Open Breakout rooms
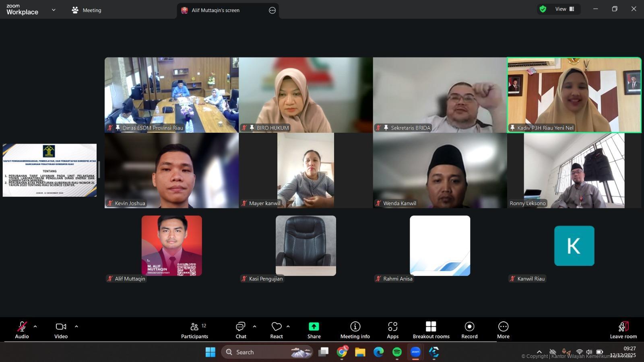This screenshot has height=362, width=644. point(431,330)
